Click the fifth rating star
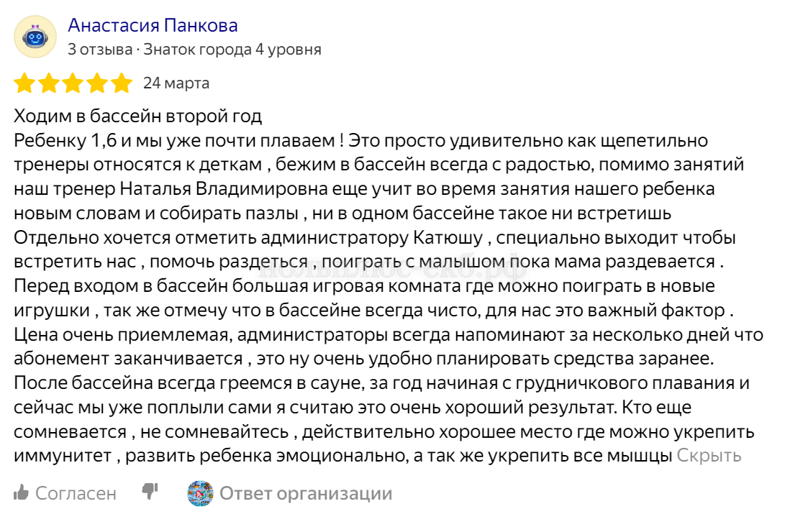The height and width of the screenshot is (532, 785). pyautogui.click(x=121, y=83)
